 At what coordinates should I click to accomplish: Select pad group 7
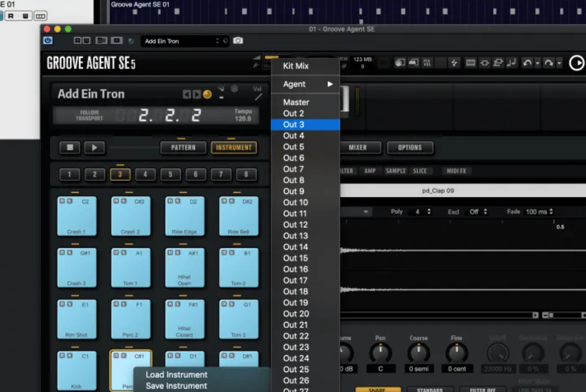click(x=221, y=174)
